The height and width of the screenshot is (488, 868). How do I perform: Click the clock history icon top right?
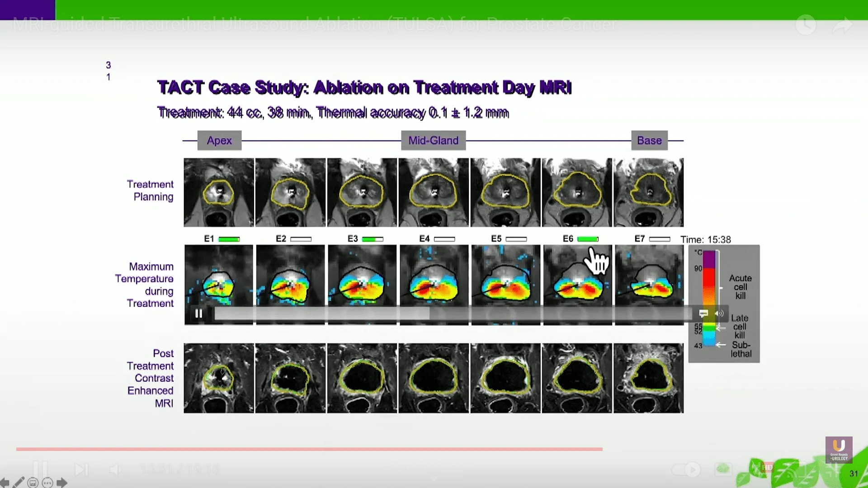[x=807, y=26]
